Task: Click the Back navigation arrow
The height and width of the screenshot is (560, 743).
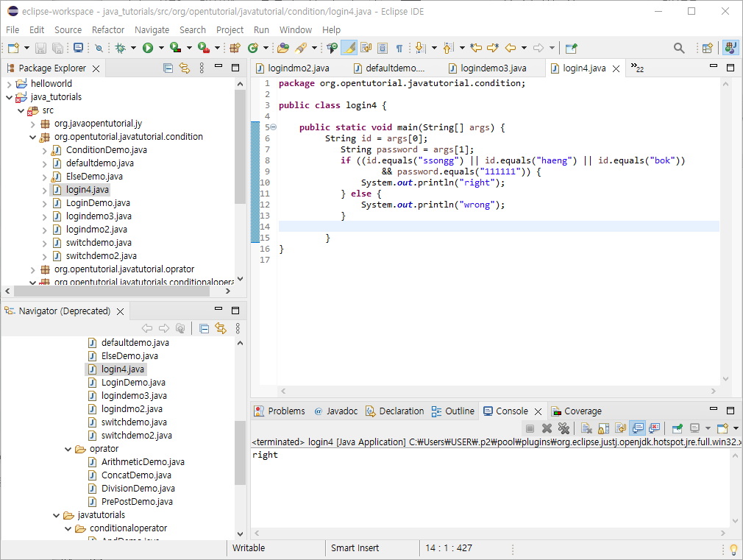Action: (511, 48)
